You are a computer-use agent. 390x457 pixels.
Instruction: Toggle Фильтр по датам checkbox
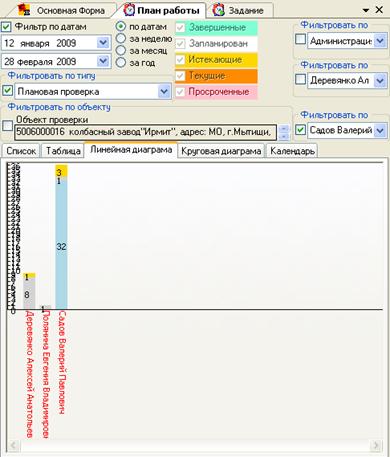click(6, 27)
